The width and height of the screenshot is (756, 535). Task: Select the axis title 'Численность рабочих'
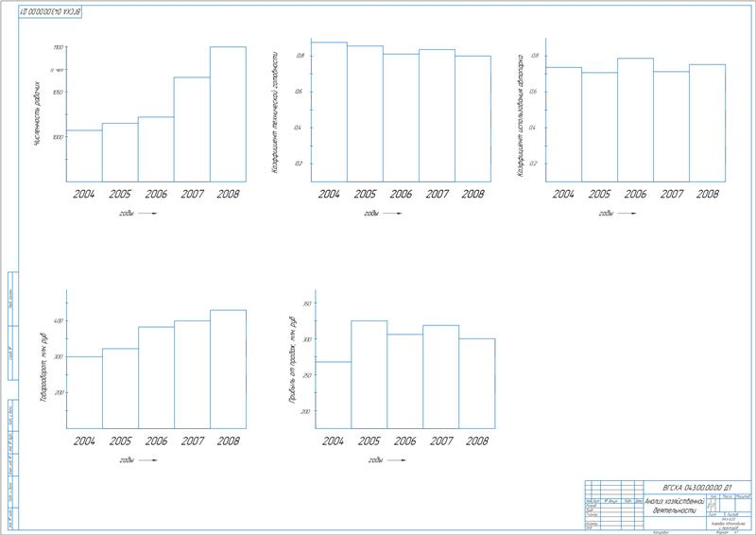(x=37, y=113)
